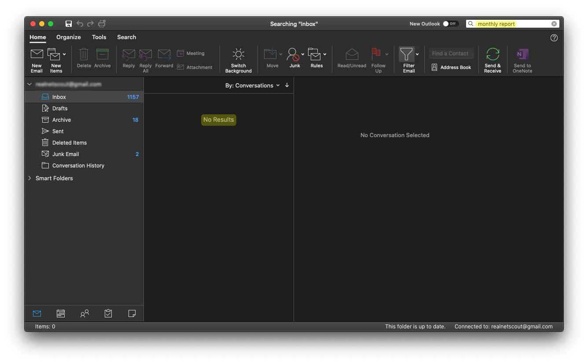Toggle the New Outlook switch

[451, 24]
